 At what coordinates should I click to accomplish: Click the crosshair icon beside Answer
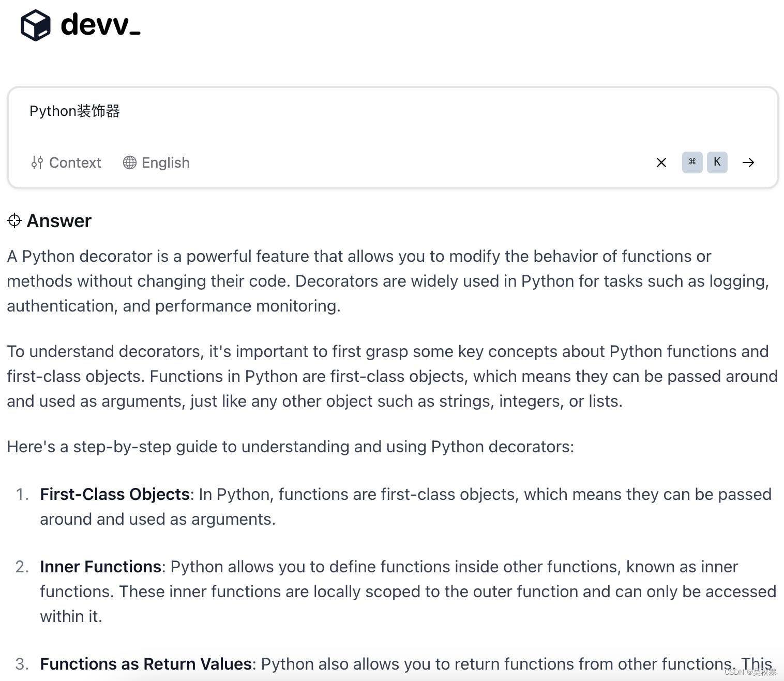pyautogui.click(x=14, y=221)
